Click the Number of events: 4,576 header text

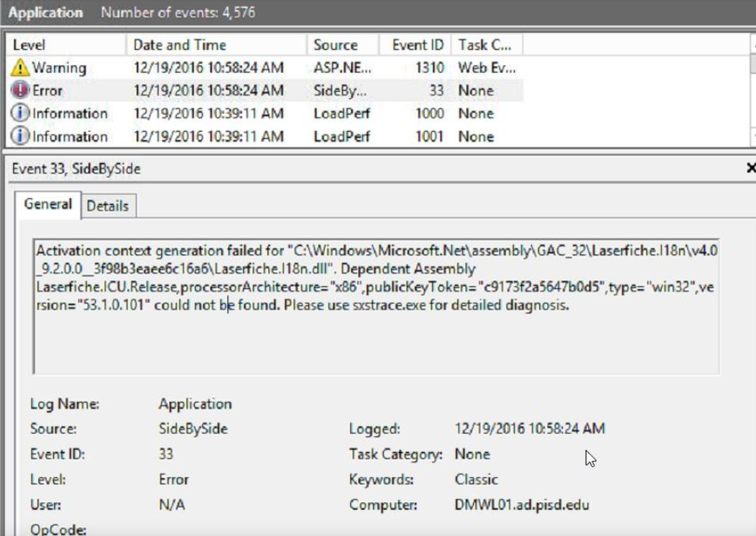pos(178,12)
